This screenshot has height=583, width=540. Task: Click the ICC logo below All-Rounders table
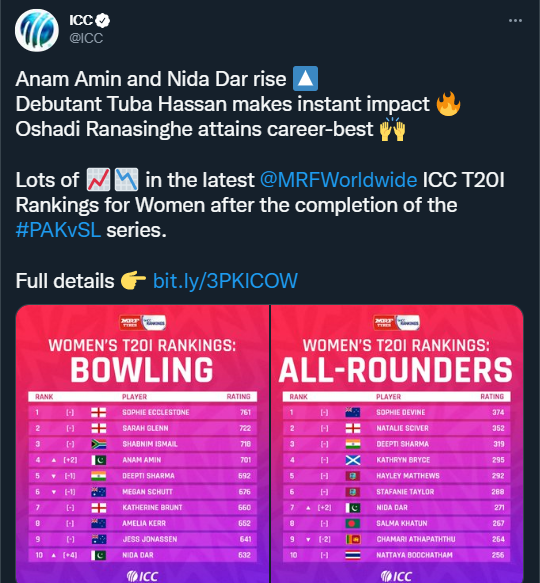[396, 576]
